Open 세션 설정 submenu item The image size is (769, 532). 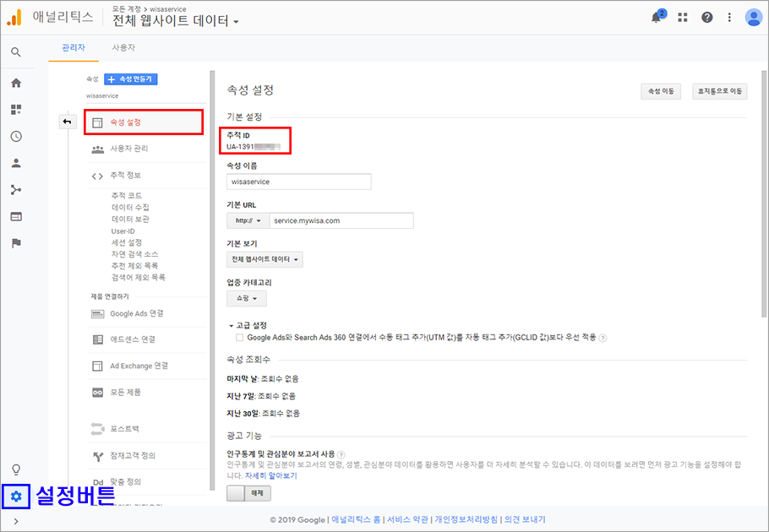click(127, 242)
